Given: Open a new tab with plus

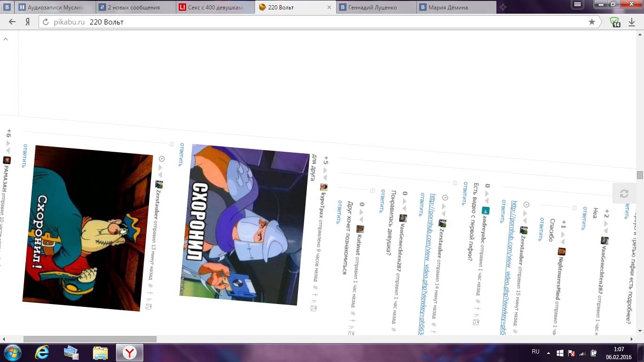Looking at the screenshot, I should tap(503, 7).
